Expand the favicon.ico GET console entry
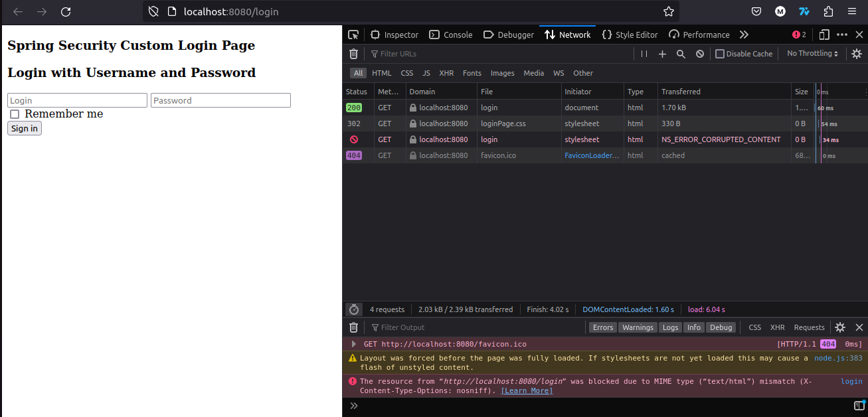The width and height of the screenshot is (868, 417). click(354, 344)
